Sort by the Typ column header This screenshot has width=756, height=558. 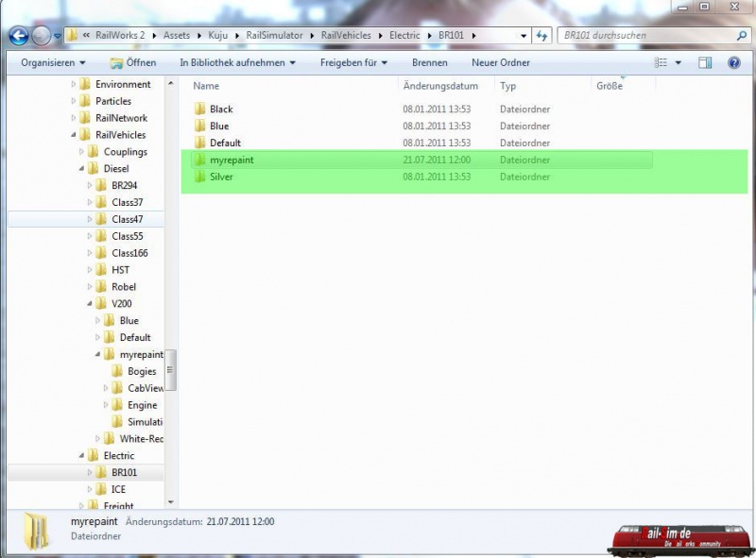(507, 86)
